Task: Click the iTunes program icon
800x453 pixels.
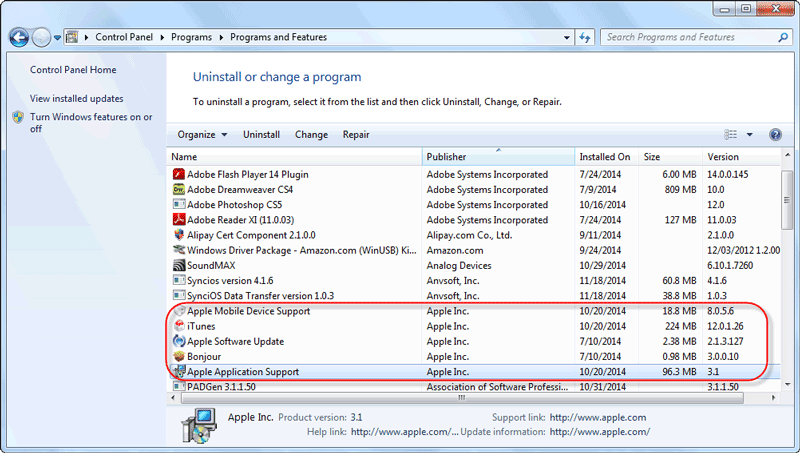Action: 179,326
